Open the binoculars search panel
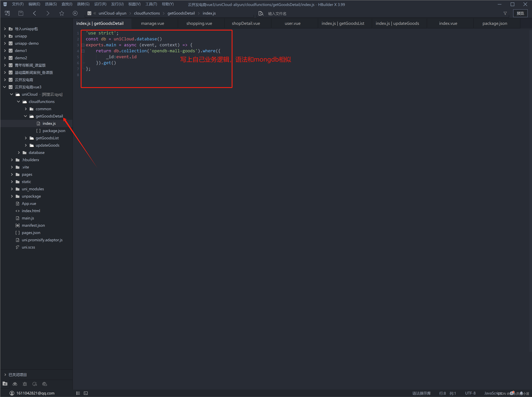This screenshot has height=397, width=532. coord(15,384)
